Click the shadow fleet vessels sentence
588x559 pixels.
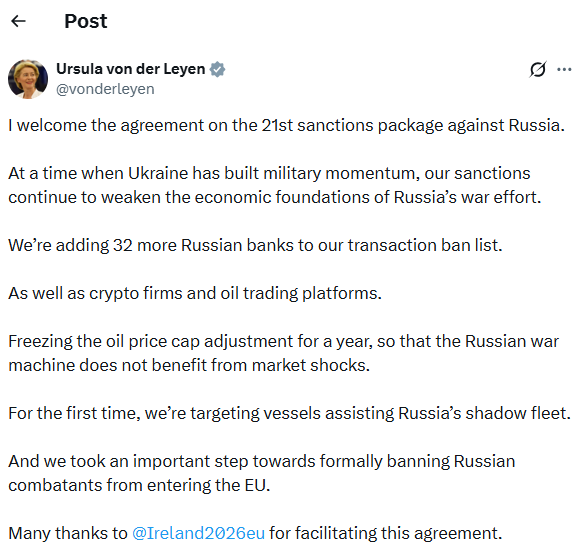point(290,413)
